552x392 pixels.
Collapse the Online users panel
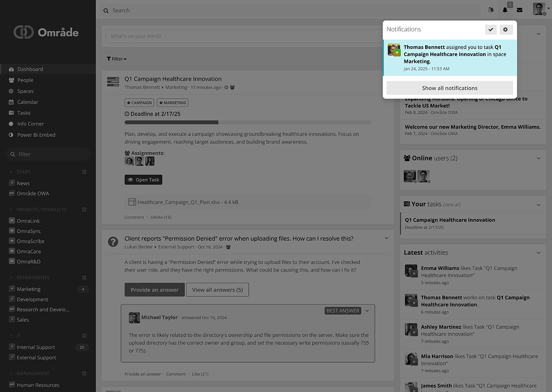click(538, 158)
